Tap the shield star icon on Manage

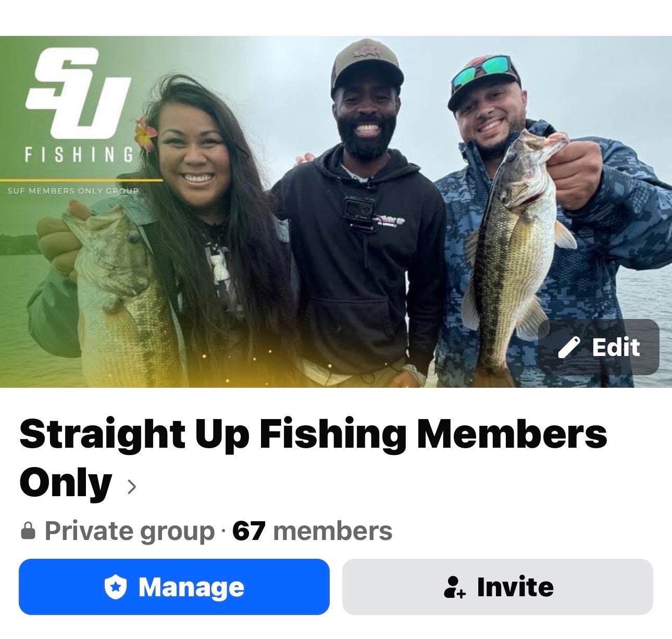tap(116, 587)
